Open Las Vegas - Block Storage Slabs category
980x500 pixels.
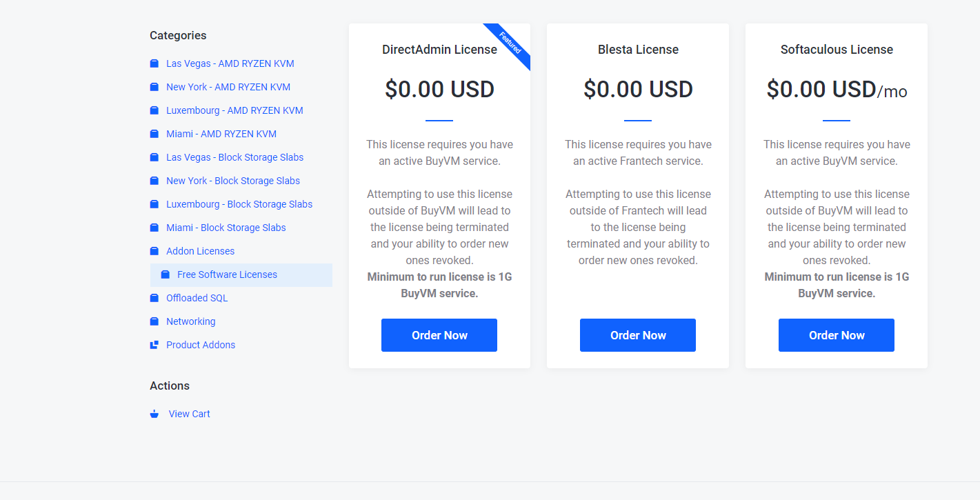(234, 157)
